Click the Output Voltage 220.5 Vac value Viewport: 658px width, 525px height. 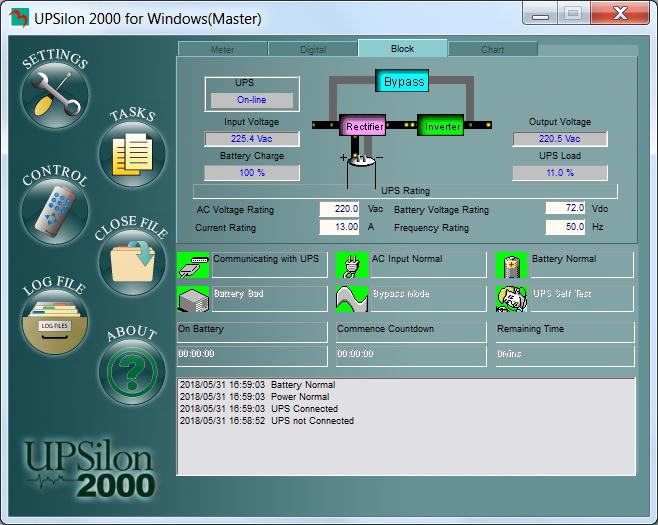(x=560, y=138)
